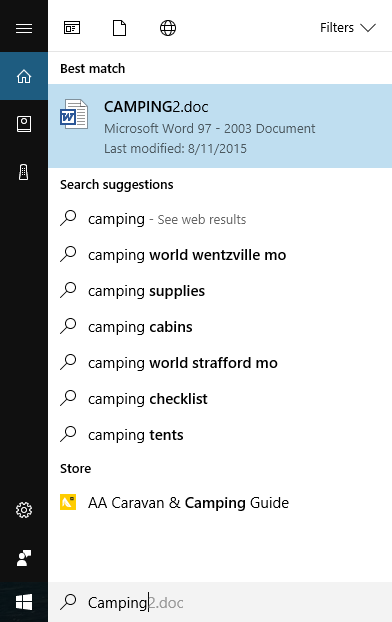Select 'camping - See web results' suggestion
The width and height of the screenshot is (392, 622).
click(x=220, y=219)
